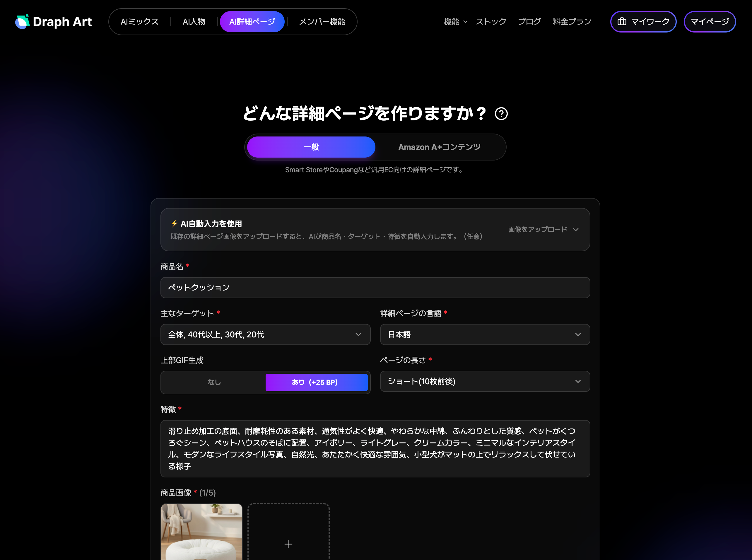Image resolution: width=752 pixels, height=560 pixels.
Task: Click the 商品画像 (1/5) label
Action: [188, 493]
